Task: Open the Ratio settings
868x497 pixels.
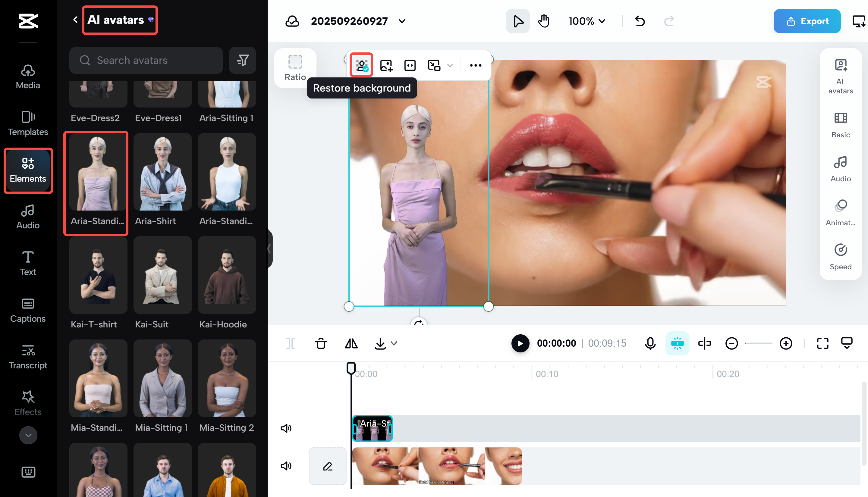Action: coord(295,68)
